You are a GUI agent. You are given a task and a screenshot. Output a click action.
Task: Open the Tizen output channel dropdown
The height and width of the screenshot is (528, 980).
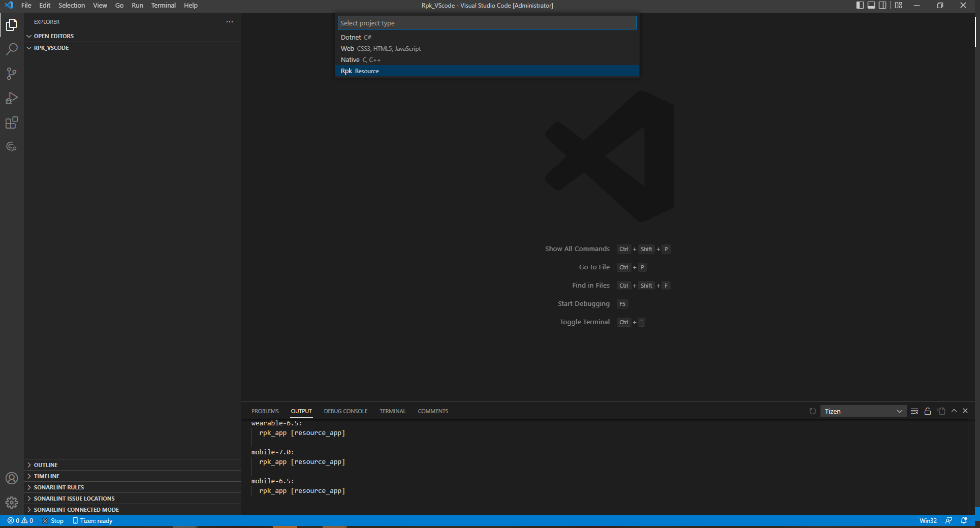click(863, 411)
